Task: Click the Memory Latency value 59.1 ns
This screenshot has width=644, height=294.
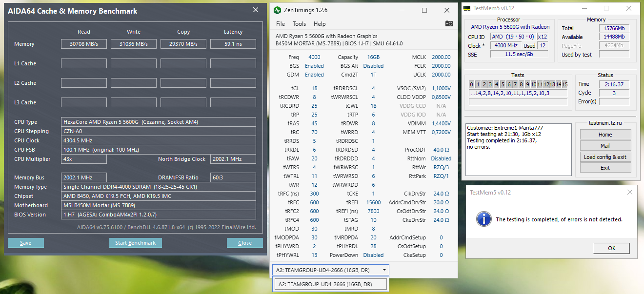Action: [233, 44]
